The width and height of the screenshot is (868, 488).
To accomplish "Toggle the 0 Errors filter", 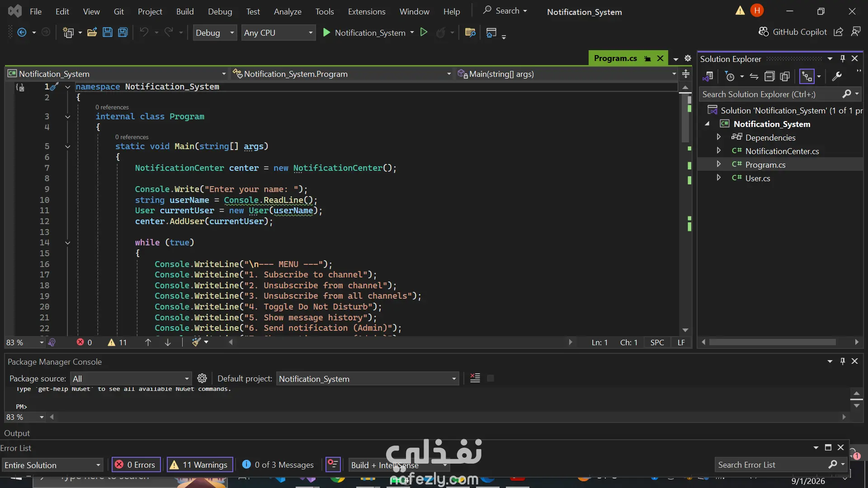I will (x=136, y=465).
